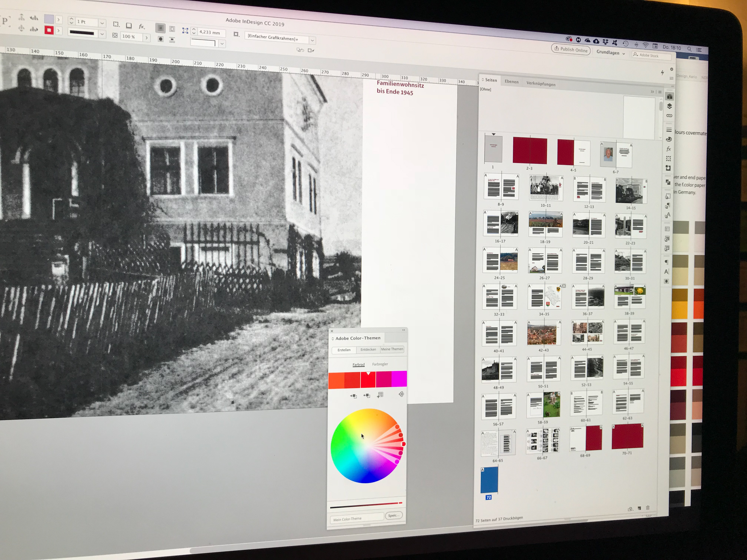Open the stroke weight 1 Pt dropdown
Screen dimensions: 747x560
click(102, 23)
